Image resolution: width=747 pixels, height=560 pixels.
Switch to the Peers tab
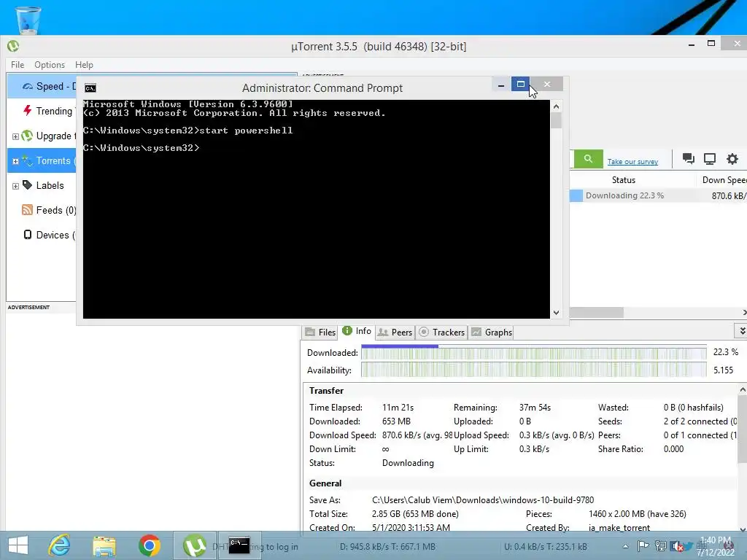(x=395, y=332)
